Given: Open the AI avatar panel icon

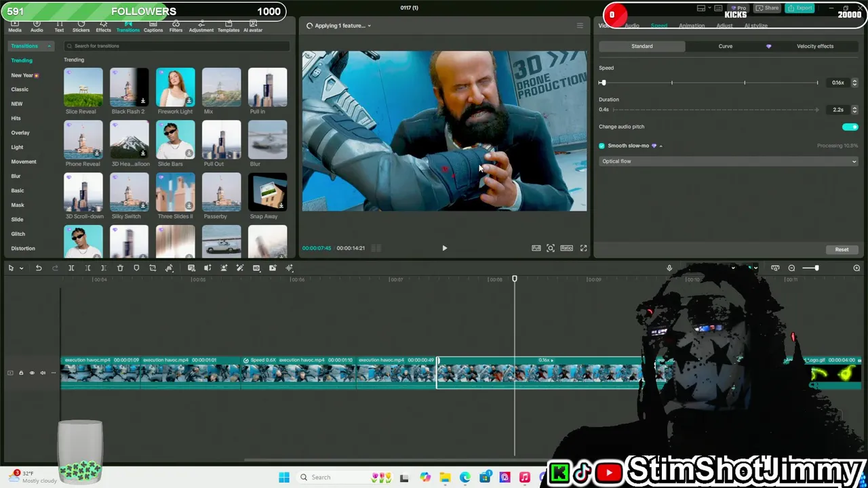Looking at the screenshot, I should (253, 26).
